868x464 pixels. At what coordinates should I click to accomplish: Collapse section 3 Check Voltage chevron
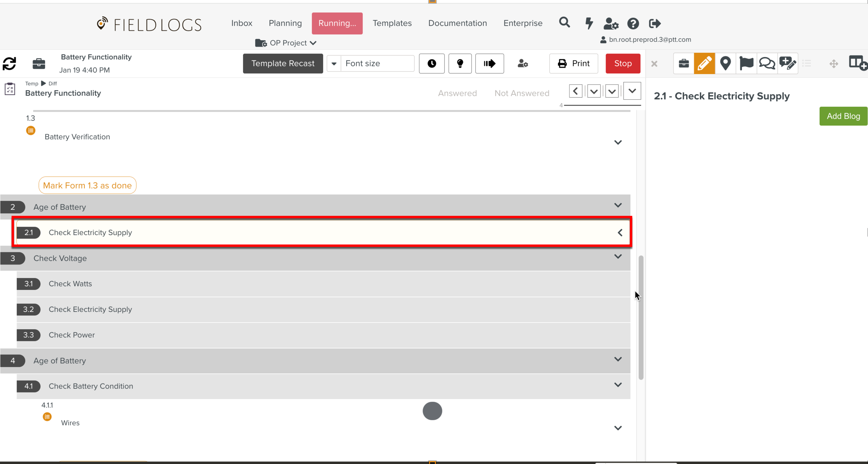coord(618,257)
